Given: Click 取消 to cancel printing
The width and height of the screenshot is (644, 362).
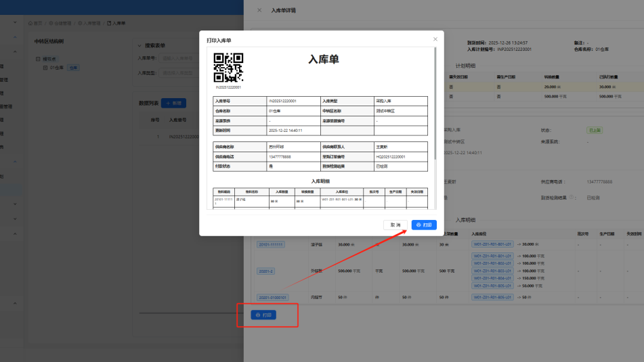Looking at the screenshot, I should click(395, 225).
